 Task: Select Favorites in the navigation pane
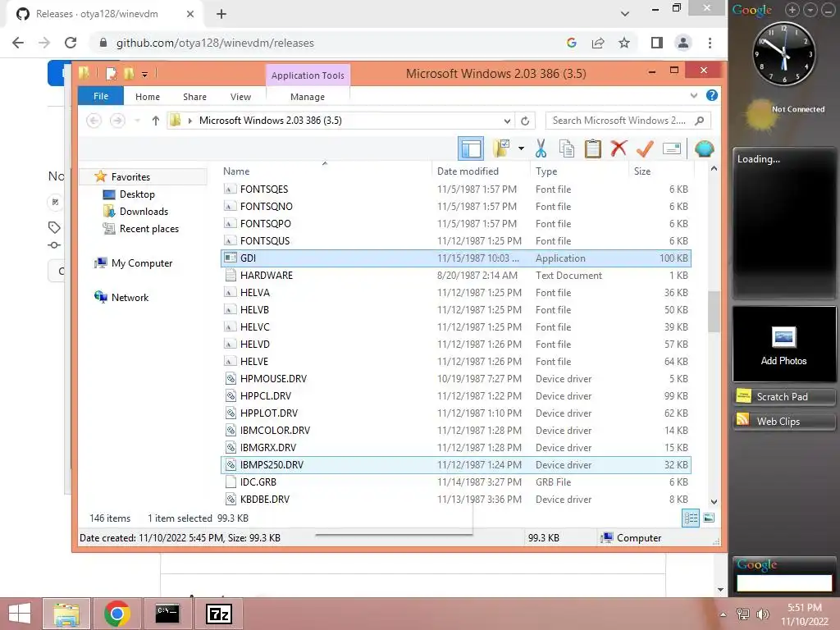point(130,177)
